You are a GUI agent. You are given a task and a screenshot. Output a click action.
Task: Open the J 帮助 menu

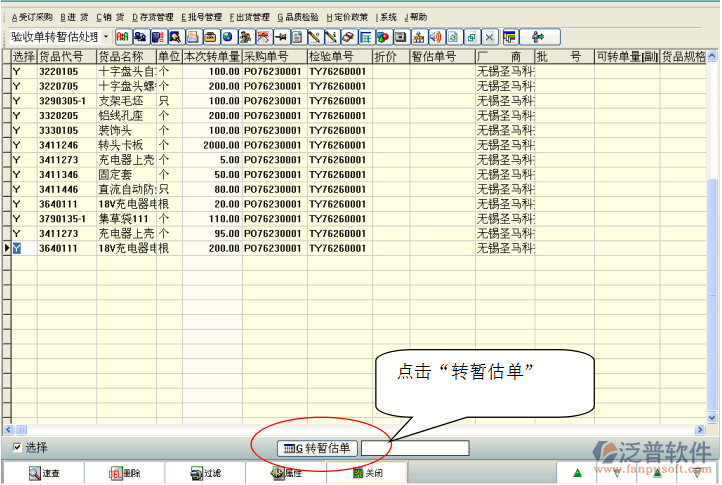pos(415,17)
